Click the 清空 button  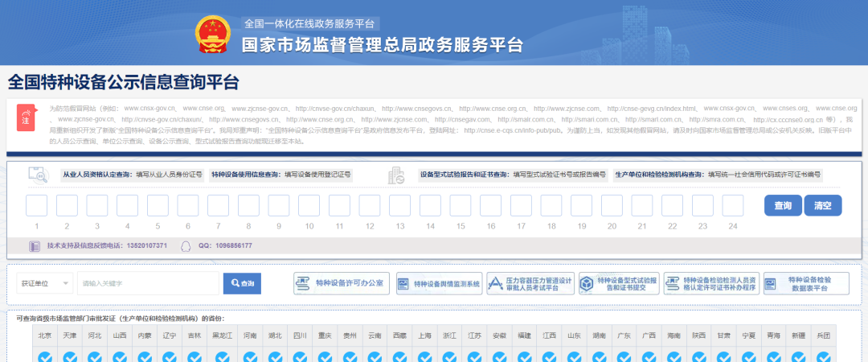pos(823,205)
